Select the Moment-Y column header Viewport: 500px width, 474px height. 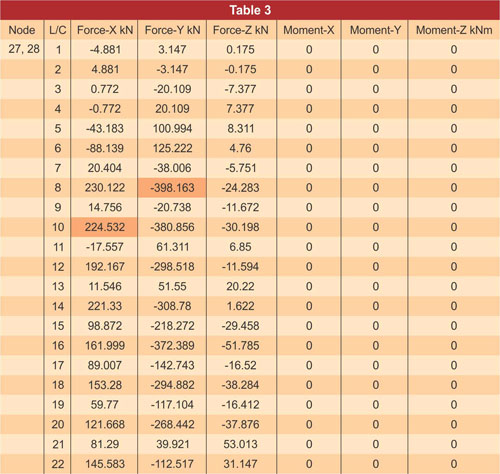tap(375, 30)
